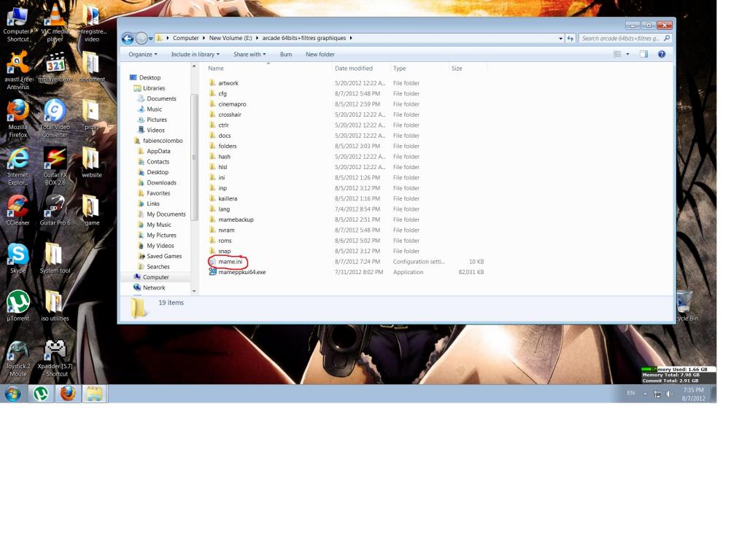Open the Share with menu
This screenshot has width=747, height=560.
click(x=249, y=54)
